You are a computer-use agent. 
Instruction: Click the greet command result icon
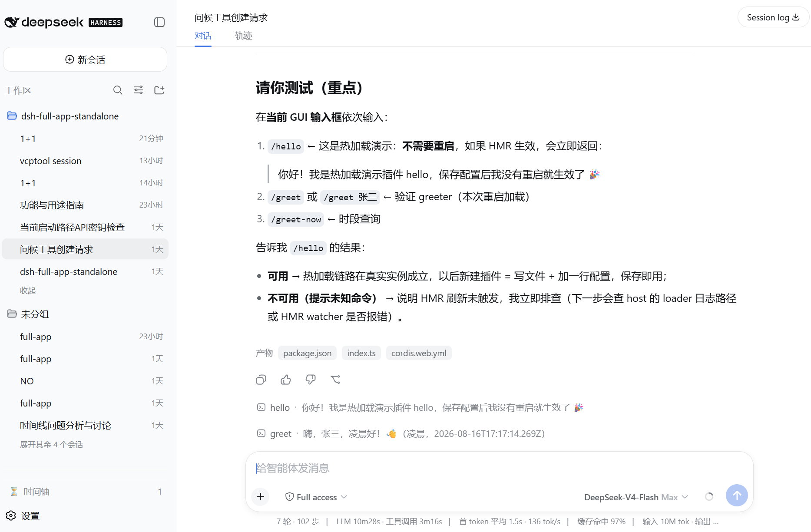pyautogui.click(x=261, y=433)
